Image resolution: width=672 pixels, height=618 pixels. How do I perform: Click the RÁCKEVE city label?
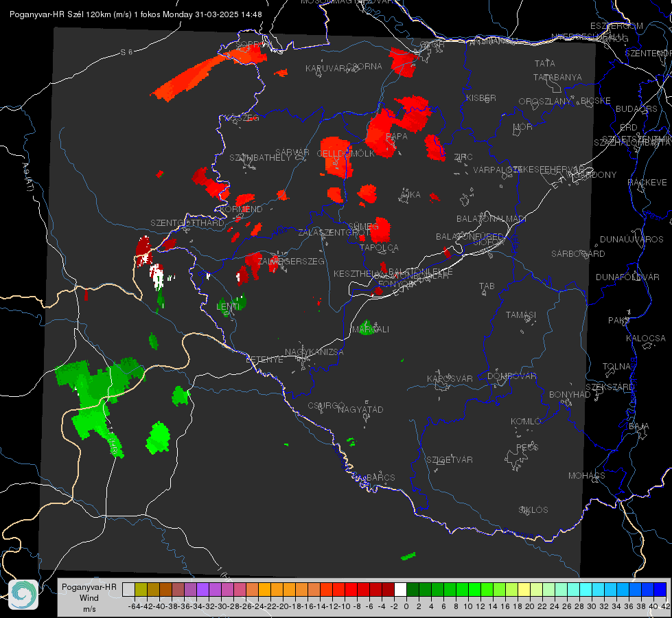point(647,183)
